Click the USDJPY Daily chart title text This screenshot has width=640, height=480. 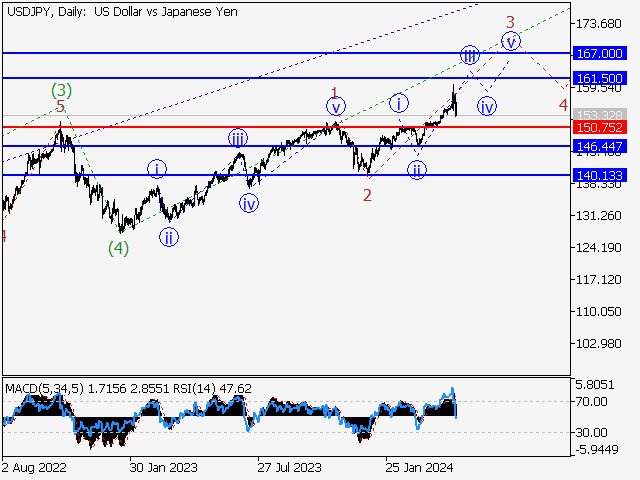(x=122, y=12)
